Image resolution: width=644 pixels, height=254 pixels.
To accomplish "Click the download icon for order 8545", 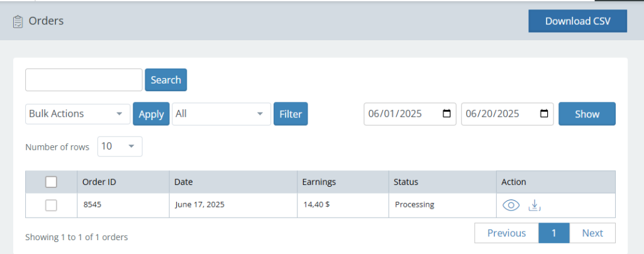I will pyautogui.click(x=534, y=205).
